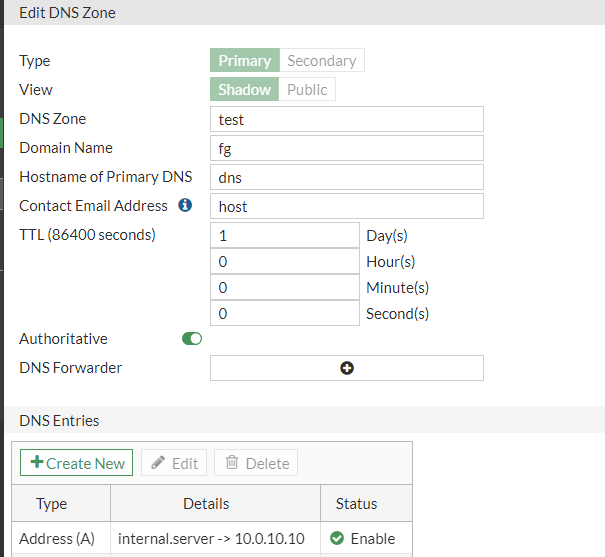Click the Contact Email Address field
This screenshot has width=605, height=557.
coord(347,206)
